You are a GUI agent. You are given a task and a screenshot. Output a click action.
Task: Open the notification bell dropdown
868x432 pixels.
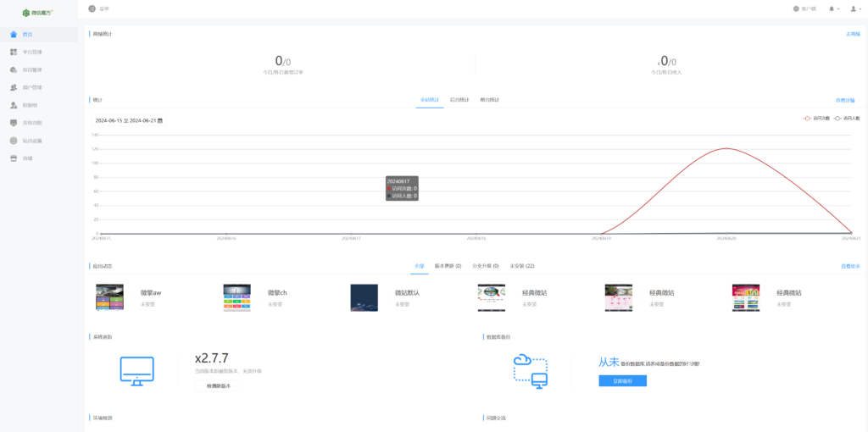pos(832,8)
